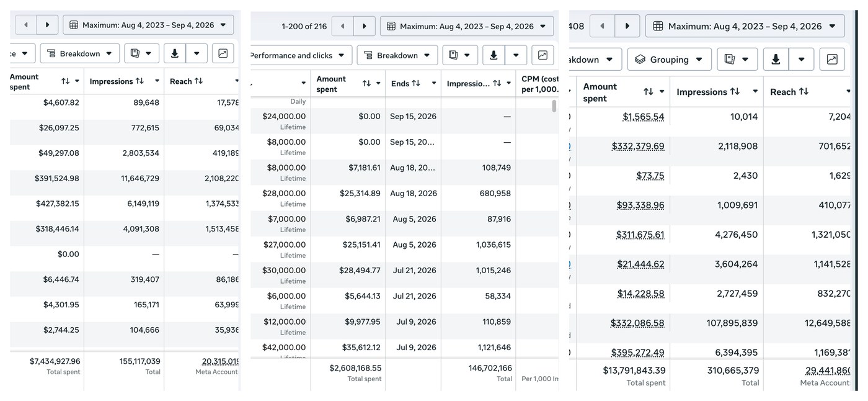Viewport: 868px width, 401px height.
Task: Go to previous page in right panel
Action: (602, 26)
